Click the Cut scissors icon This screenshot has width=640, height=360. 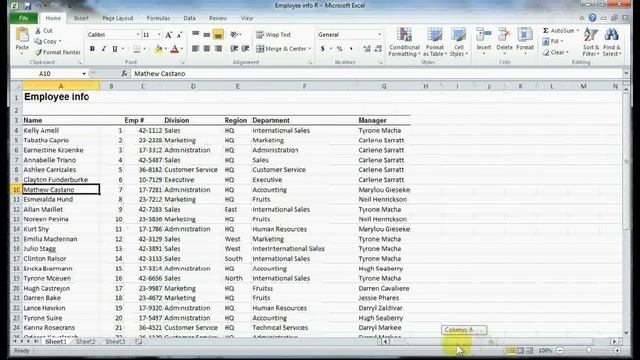(38, 31)
